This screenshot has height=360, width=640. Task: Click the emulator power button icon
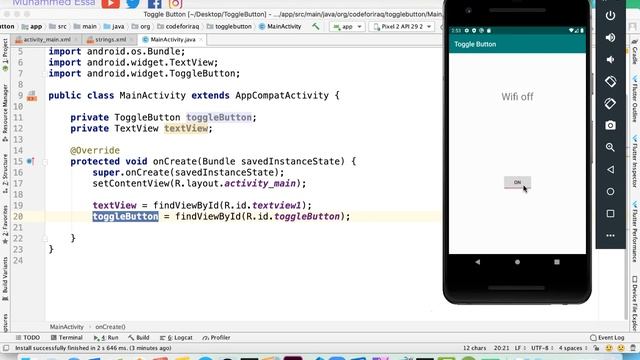coord(610,16)
